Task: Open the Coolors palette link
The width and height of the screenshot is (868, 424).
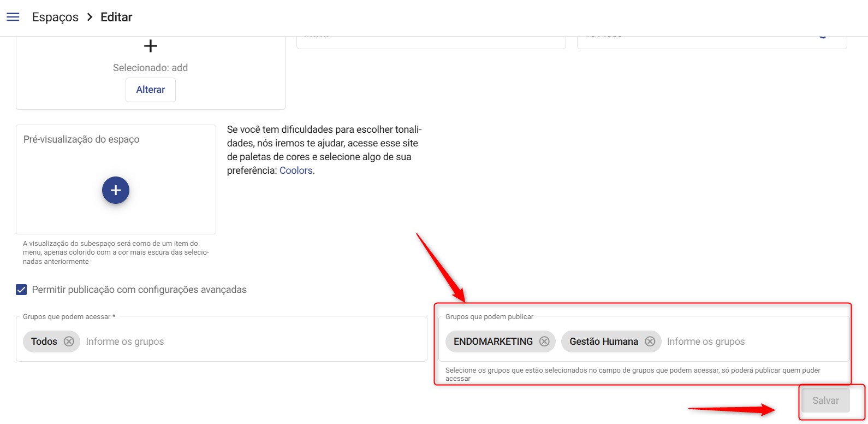Action: 296,170
